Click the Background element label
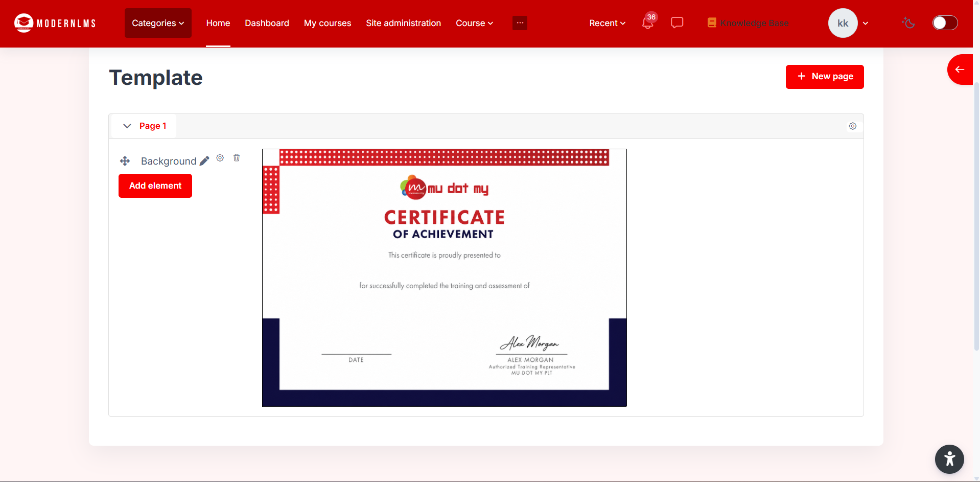The width and height of the screenshot is (980, 482). pos(169,161)
